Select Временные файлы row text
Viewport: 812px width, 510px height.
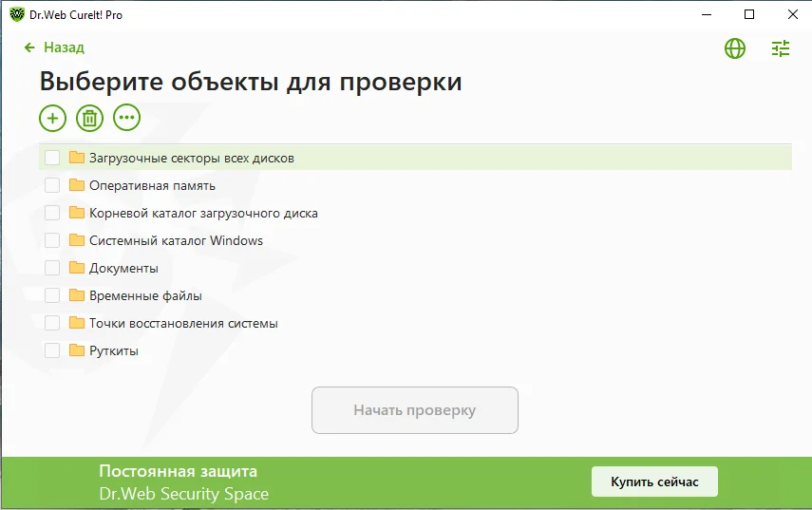(x=145, y=295)
